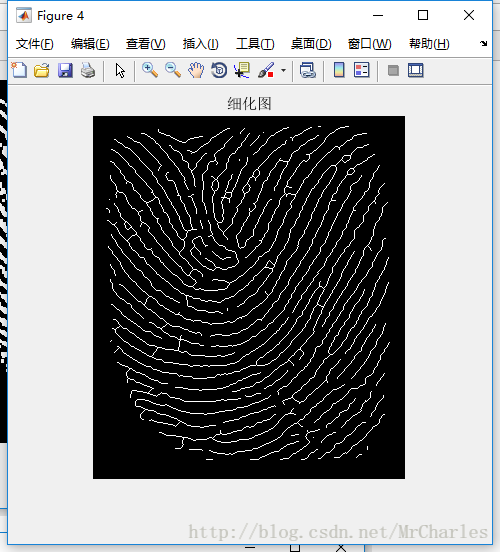Select the Data Cursor tool

coord(242,70)
